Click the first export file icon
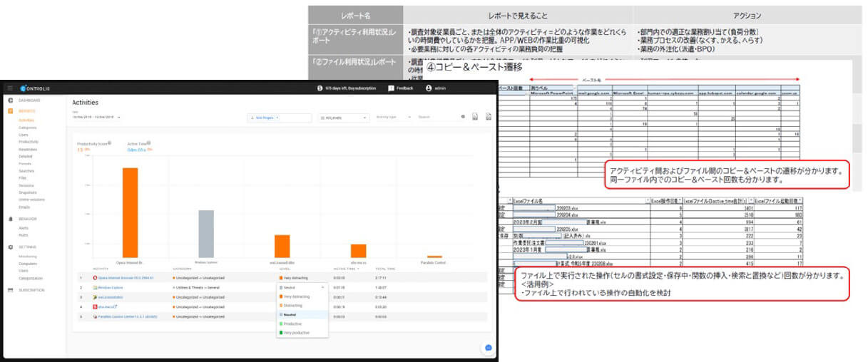This screenshot has width=868, height=362. pyautogui.click(x=474, y=117)
